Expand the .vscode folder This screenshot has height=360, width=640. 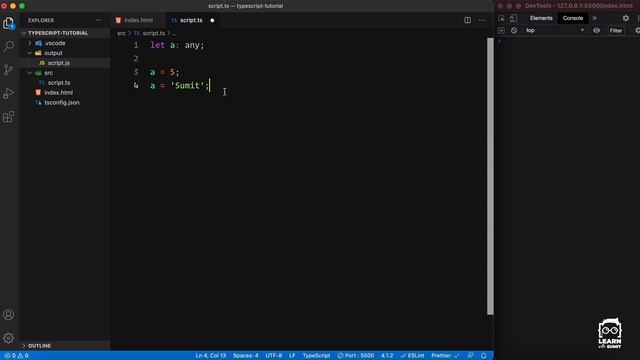(30, 43)
